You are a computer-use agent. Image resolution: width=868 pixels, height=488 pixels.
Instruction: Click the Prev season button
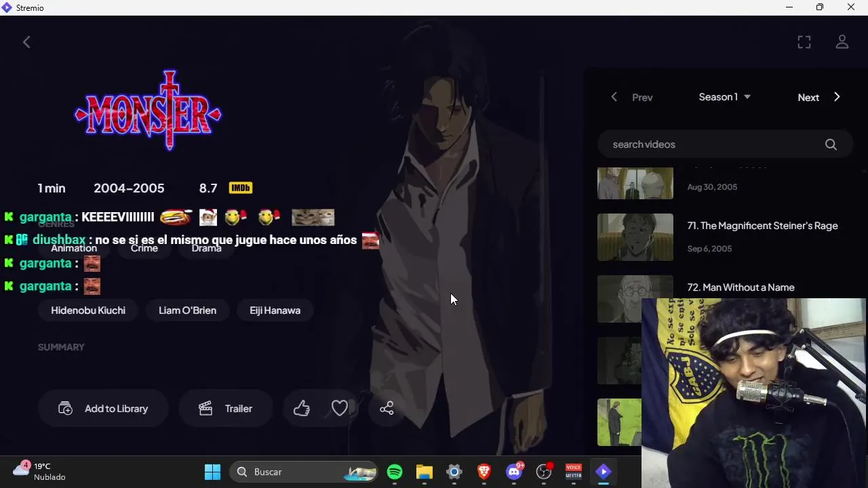(632, 97)
